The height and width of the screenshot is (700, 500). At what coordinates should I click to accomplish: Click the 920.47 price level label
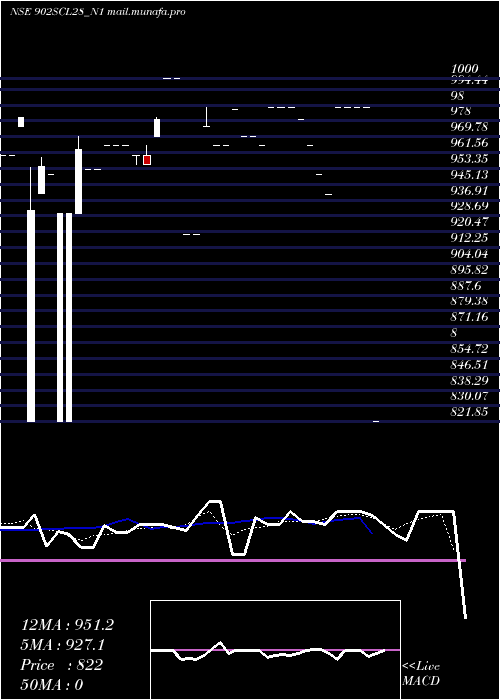(469, 222)
